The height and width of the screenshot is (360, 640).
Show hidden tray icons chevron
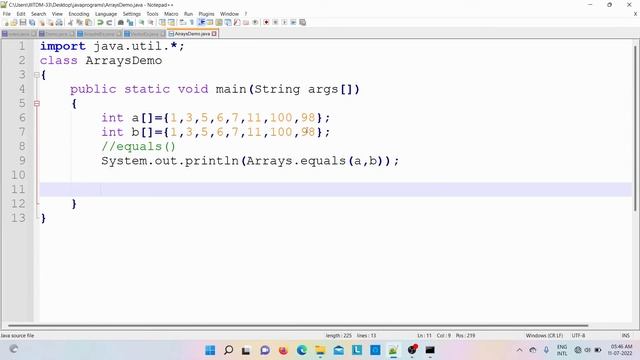pyautogui.click(x=519, y=350)
